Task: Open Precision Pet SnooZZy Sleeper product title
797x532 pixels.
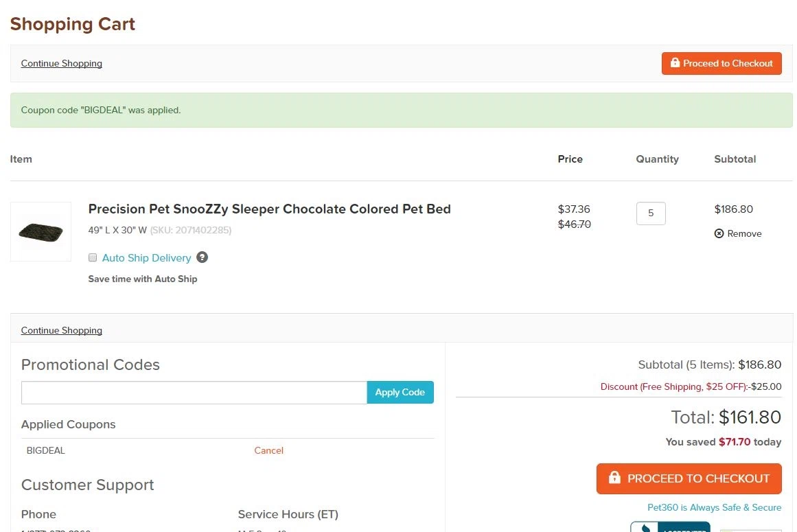Action: [x=269, y=209]
